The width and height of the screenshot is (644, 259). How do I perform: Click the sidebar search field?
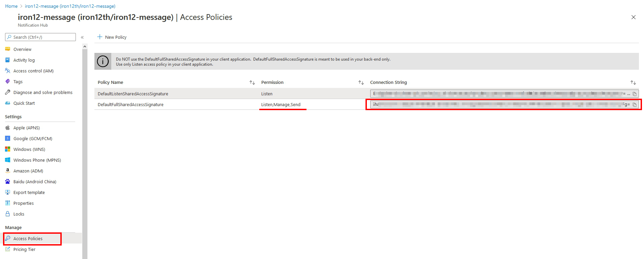pyautogui.click(x=40, y=37)
